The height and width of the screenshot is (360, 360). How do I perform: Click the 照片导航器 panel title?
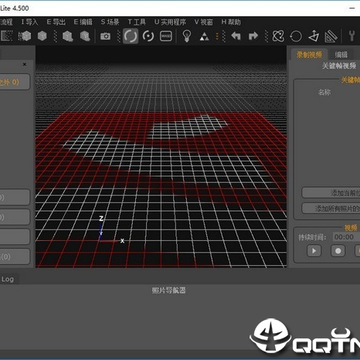(169, 290)
